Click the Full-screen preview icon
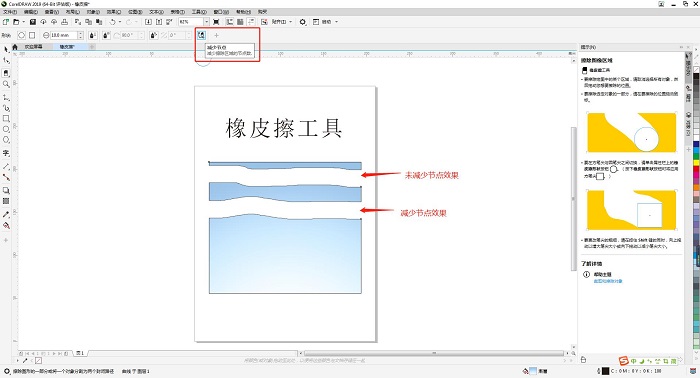The width and height of the screenshot is (700, 378). coord(217,22)
